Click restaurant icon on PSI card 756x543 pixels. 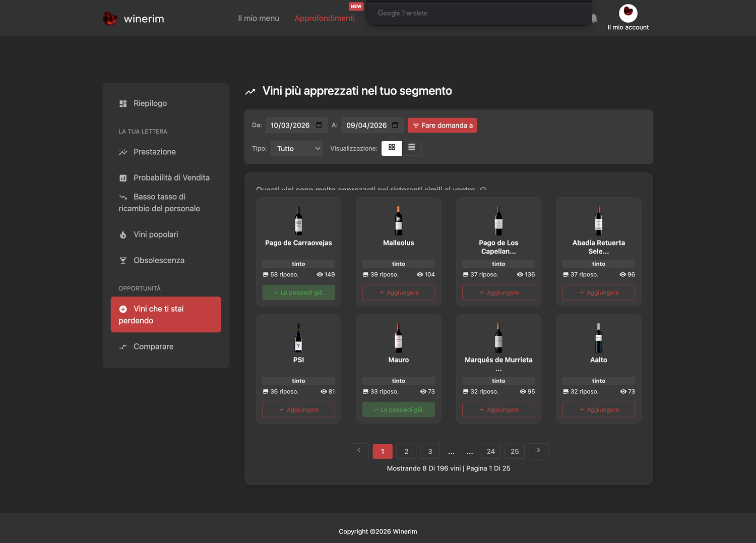[x=266, y=392]
